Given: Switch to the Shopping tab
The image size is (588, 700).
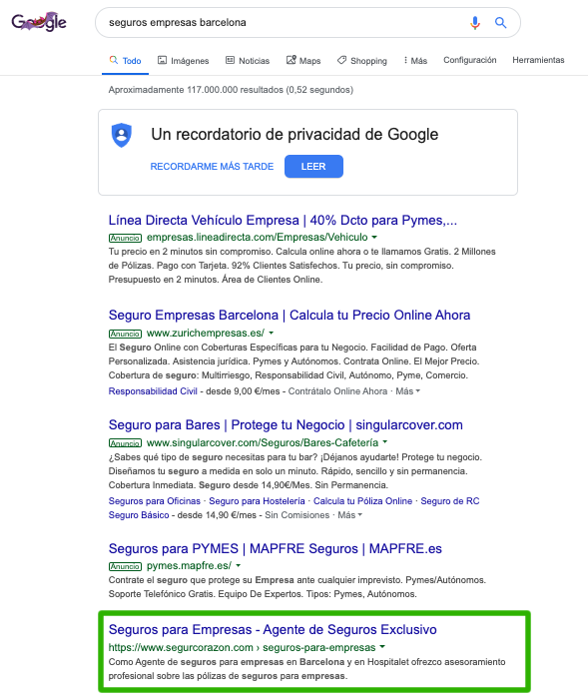Looking at the screenshot, I should 362,60.
